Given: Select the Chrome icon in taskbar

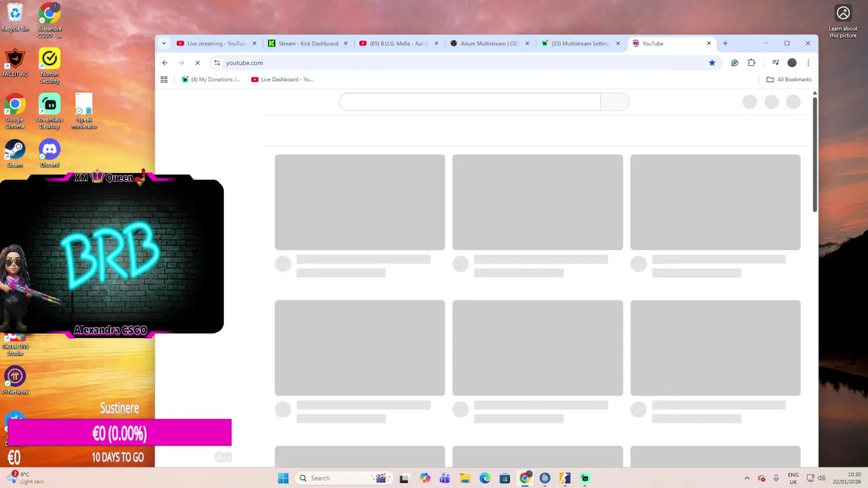Looking at the screenshot, I should [525, 478].
